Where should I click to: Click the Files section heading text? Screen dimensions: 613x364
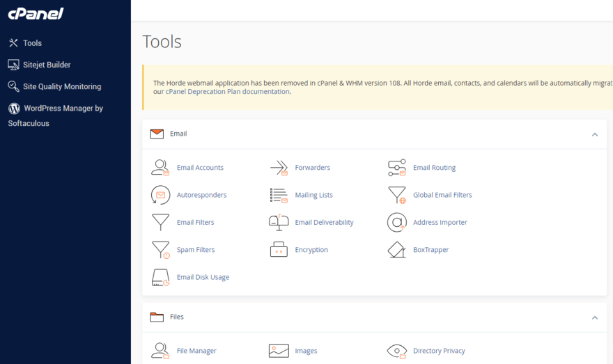coord(177,317)
